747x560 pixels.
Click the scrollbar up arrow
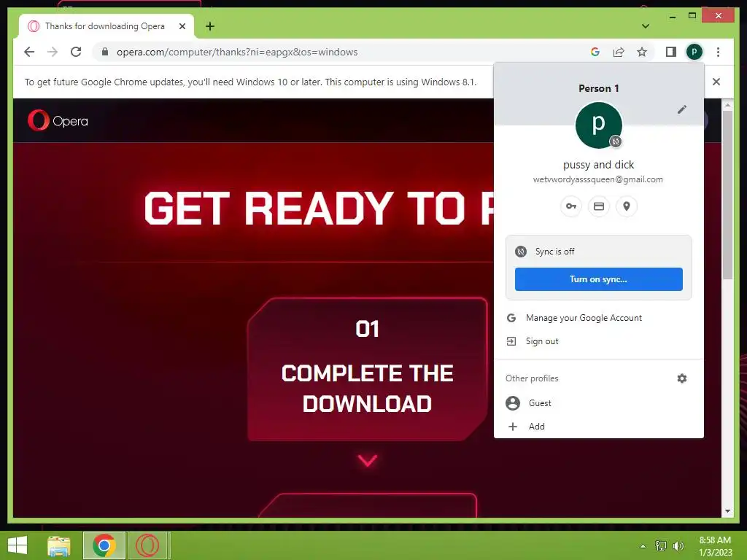727,104
